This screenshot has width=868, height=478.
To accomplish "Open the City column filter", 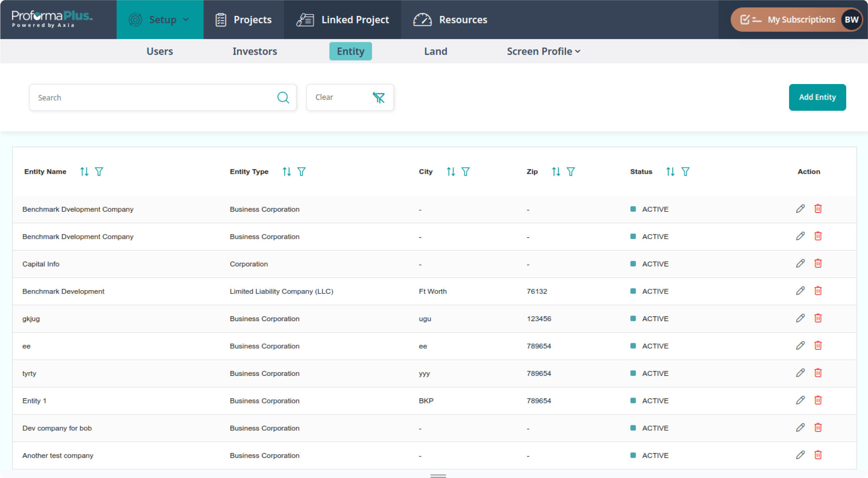I will [465, 172].
